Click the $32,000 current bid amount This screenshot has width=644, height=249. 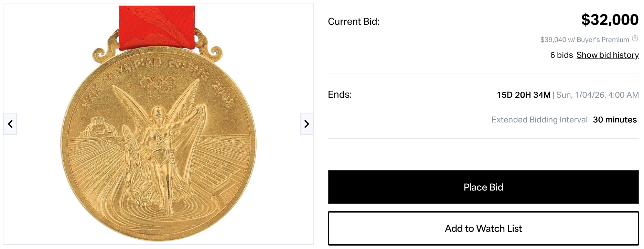click(610, 20)
